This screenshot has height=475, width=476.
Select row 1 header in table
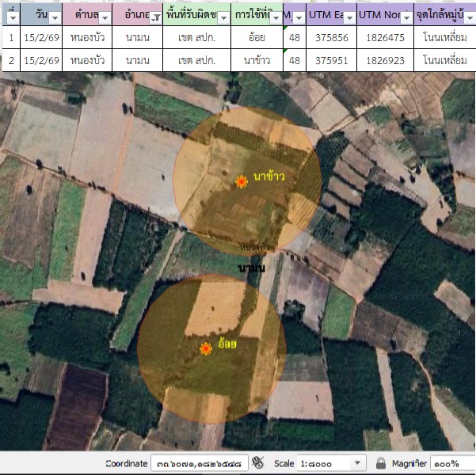click(11, 37)
